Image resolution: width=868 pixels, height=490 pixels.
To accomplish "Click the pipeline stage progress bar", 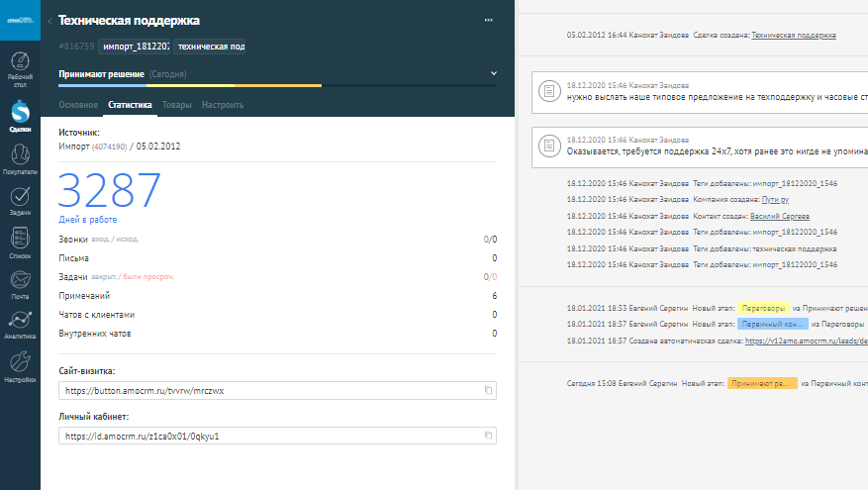I will coord(277,86).
